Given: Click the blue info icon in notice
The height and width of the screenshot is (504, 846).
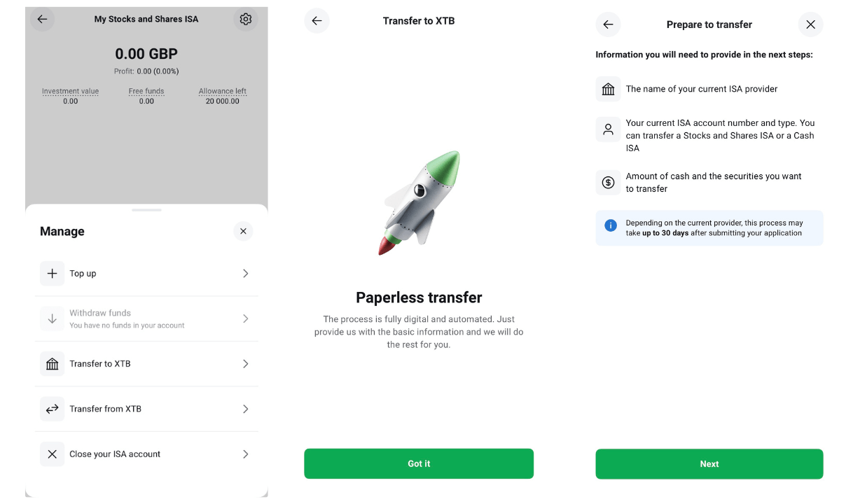Looking at the screenshot, I should pyautogui.click(x=611, y=225).
